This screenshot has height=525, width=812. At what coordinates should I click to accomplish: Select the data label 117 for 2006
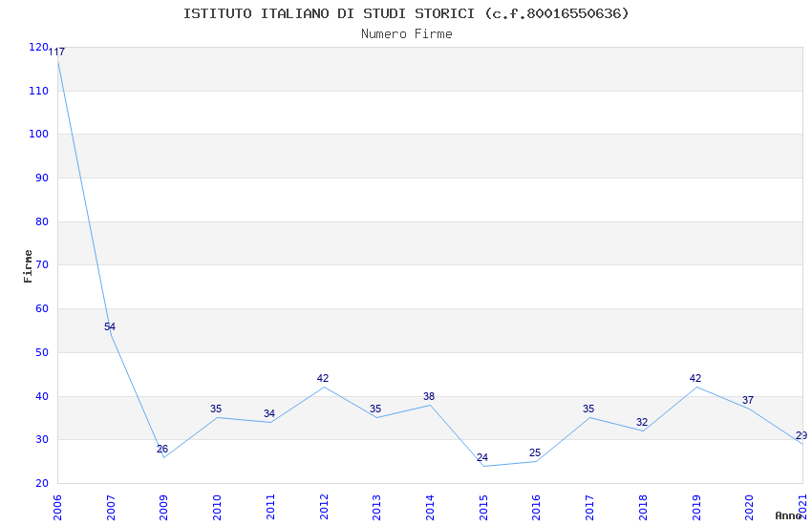56,52
